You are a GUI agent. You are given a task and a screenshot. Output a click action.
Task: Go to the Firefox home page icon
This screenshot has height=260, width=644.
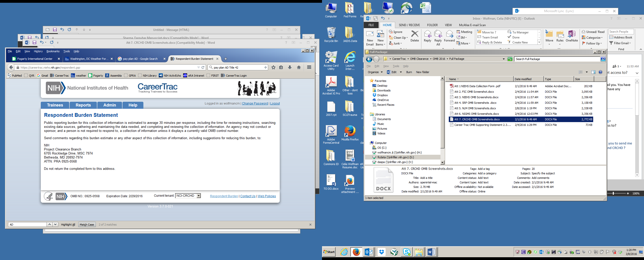(x=299, y=67)
